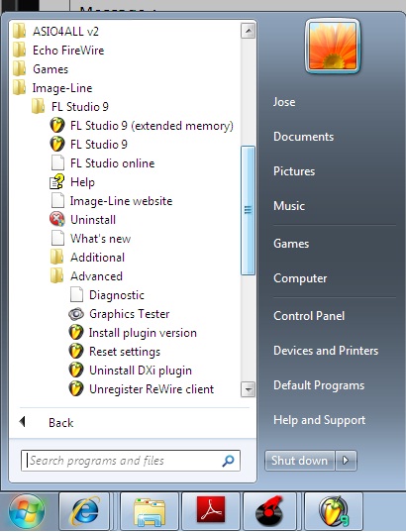
Task: Open Default Programs
Action: (x=319, y=385)
